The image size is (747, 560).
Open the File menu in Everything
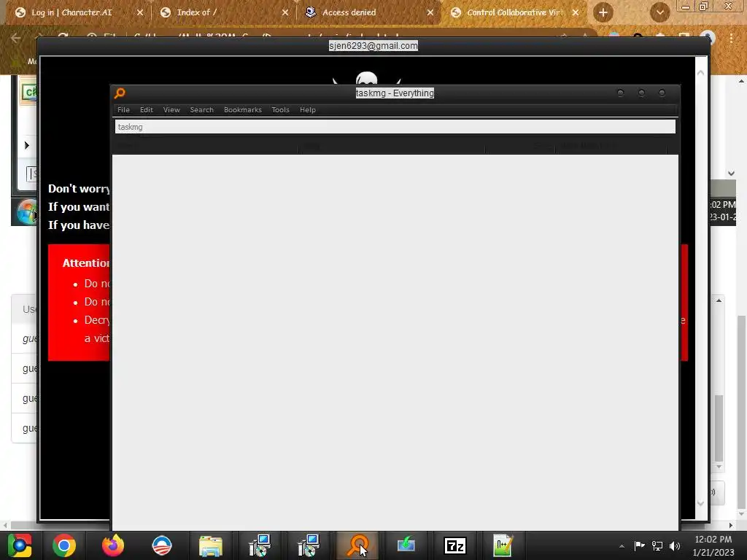point(123,109)
